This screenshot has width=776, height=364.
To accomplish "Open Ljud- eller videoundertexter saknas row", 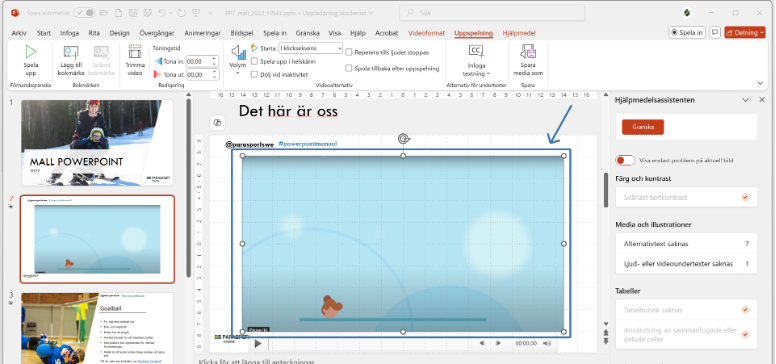I will (686, 264).
